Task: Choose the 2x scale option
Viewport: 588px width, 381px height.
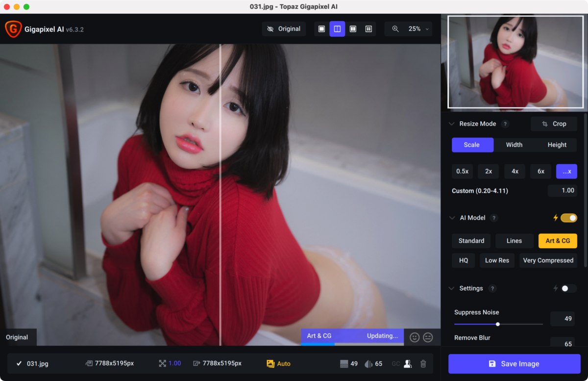Action: click(x=489, y=171)
